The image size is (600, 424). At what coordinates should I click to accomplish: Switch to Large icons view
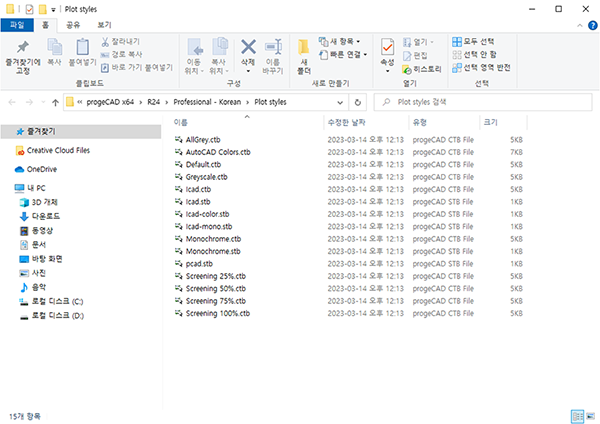point(591,416)
